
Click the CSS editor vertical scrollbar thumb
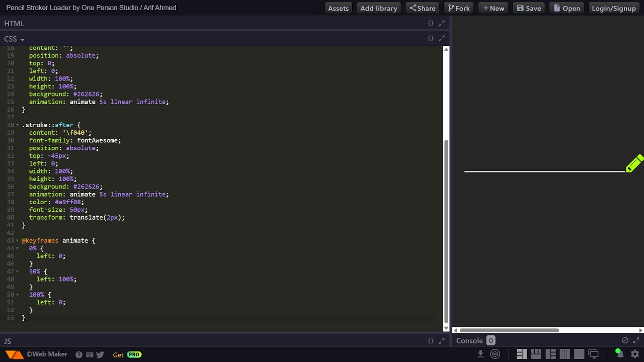coord(446,231)
